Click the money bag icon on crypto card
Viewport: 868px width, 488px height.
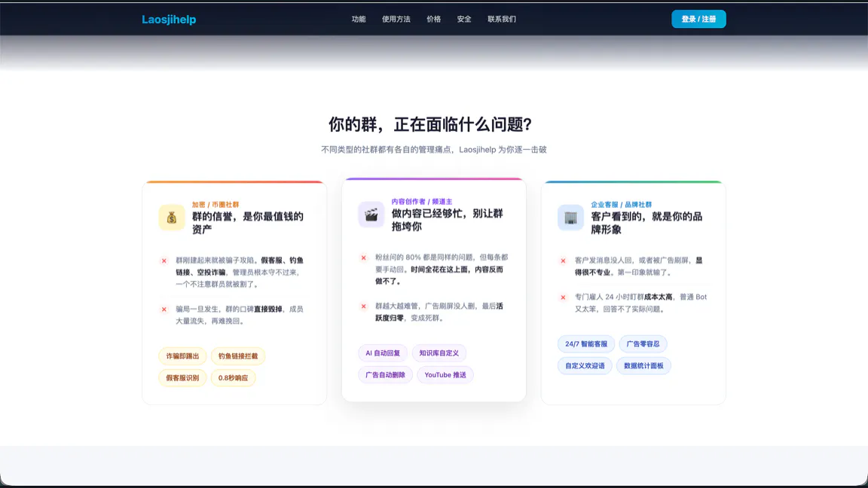pos(172,218)
